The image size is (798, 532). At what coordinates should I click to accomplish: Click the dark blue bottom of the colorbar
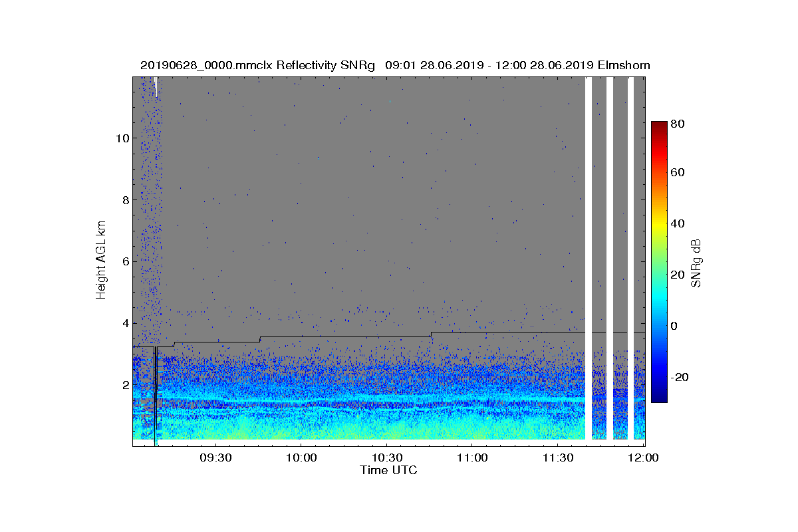click(x=658, y=396)
